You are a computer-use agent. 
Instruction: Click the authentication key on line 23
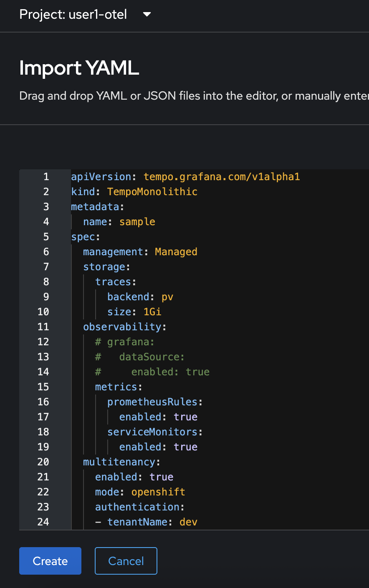pos(137,507)
